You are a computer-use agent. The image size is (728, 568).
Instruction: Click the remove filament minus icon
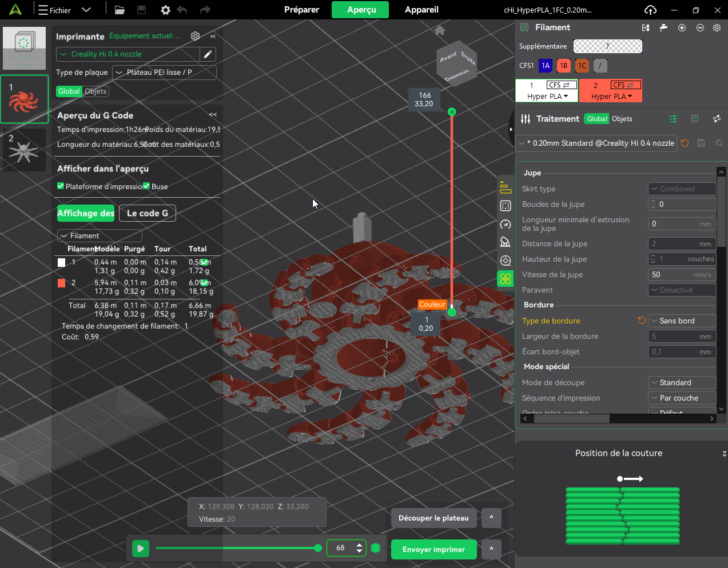pos(700,27)
